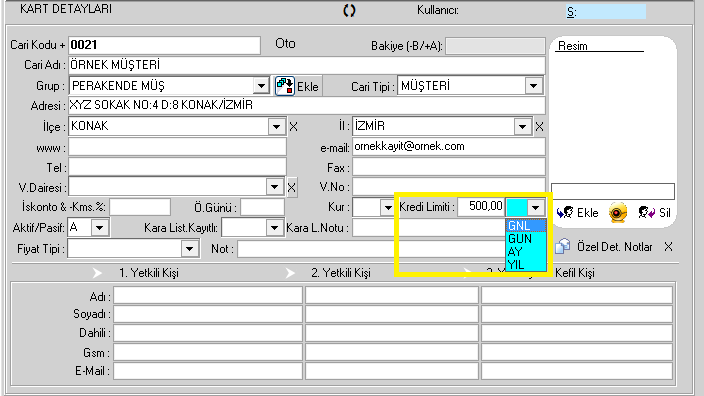Click Gsm field for 1. Yetkili
The width and height of the screenshot is (704, 396).
pos(208,352)
